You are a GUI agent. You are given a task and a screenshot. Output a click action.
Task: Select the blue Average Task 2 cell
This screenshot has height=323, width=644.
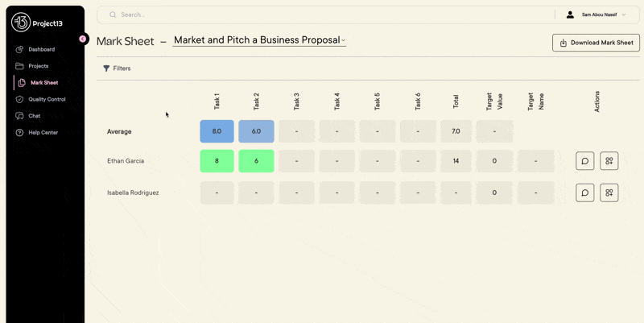coord(256,131)
